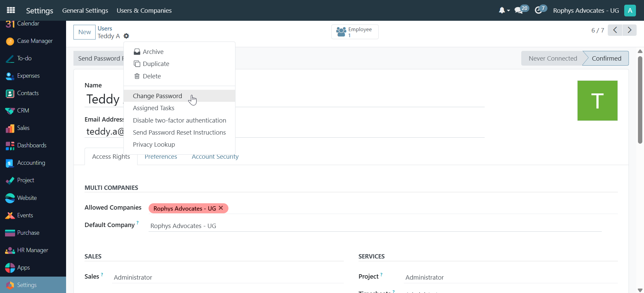The image size is (644, 293).
Task: Click the gear icon beside Teddy A
Action: (x=126, y=36)
